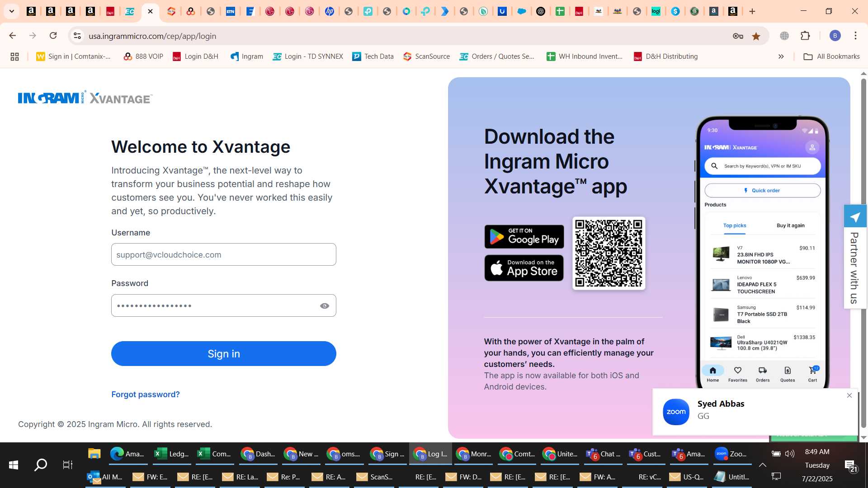
Task: Open a new tab with plus button
Action: point(752,11)
